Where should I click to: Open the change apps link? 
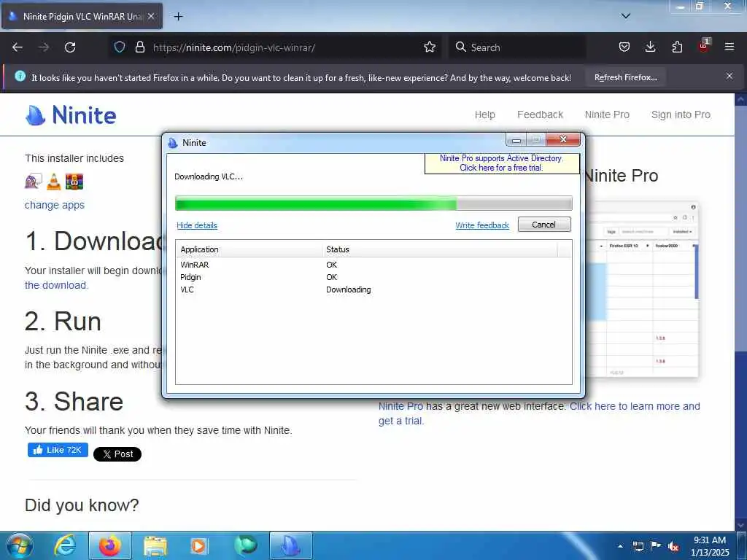(54, 205)
